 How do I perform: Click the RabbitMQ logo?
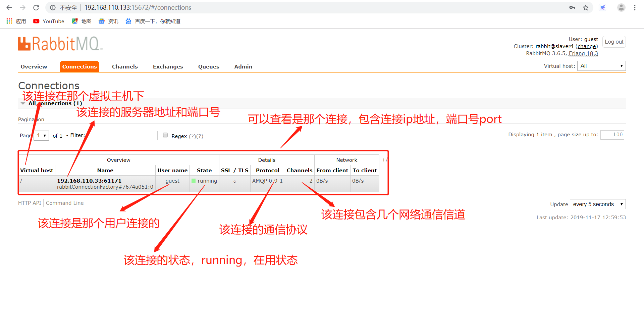[x=60, y=44]
